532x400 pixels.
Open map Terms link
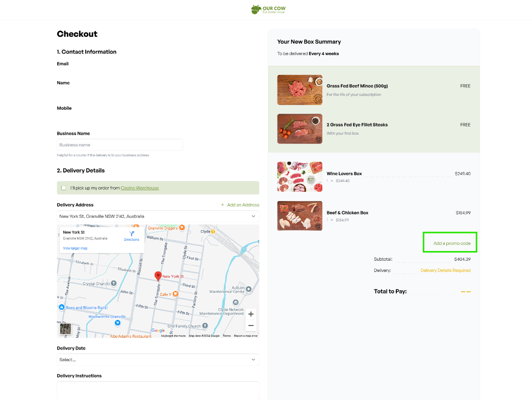226,336
